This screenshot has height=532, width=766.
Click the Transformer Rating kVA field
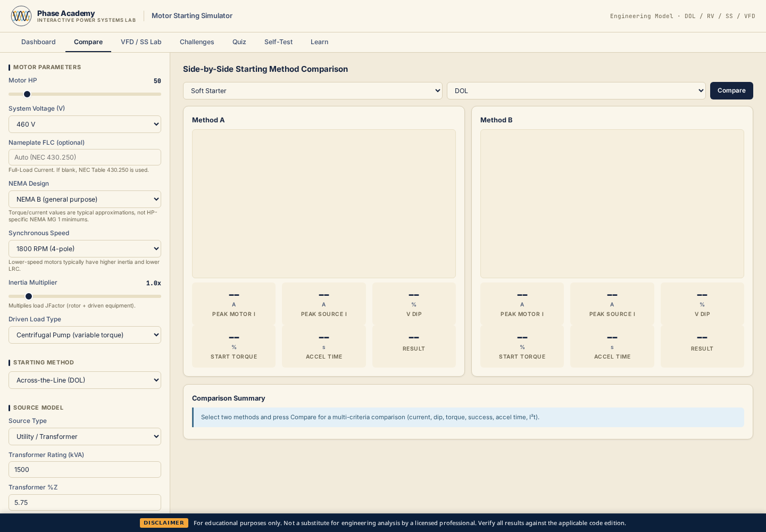point(85,470)
